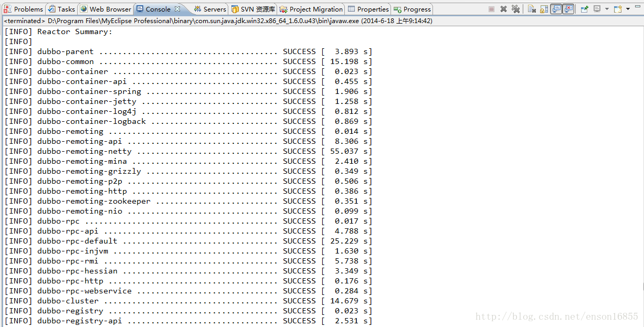This screenshot has height=327, width=644.
Task: Click the dubbo-rpc-api line
Action: click(188, 231)
